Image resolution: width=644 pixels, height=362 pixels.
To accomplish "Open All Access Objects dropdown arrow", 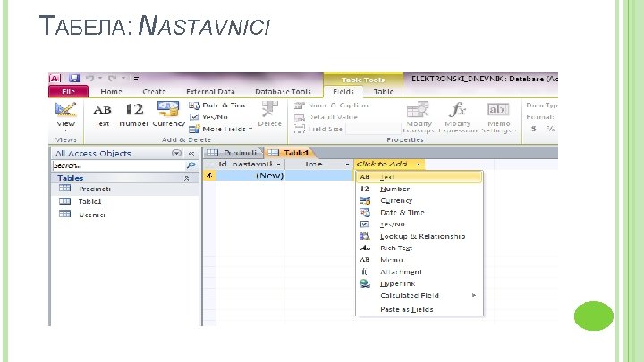I will tap(176, 153).
